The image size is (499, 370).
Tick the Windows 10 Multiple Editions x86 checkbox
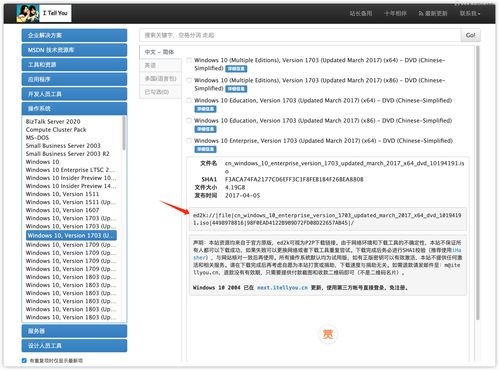tap(189, 80)
